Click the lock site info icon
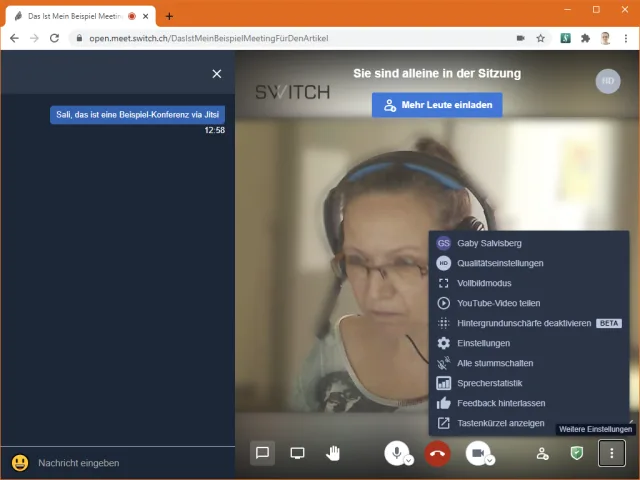This screenshot has width=640, height=480. pyautogui.click(x=79, y=38)
